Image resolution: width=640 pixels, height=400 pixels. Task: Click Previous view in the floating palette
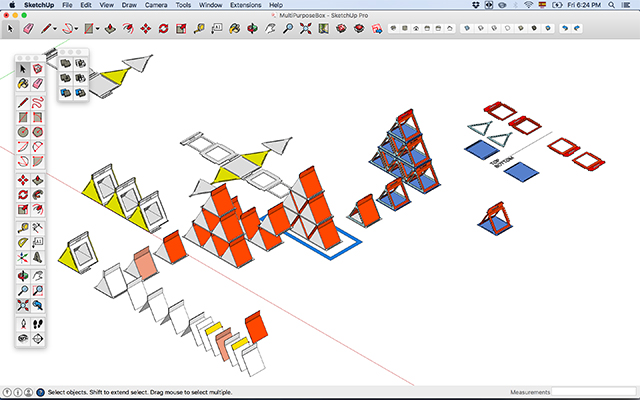(38, 305)
